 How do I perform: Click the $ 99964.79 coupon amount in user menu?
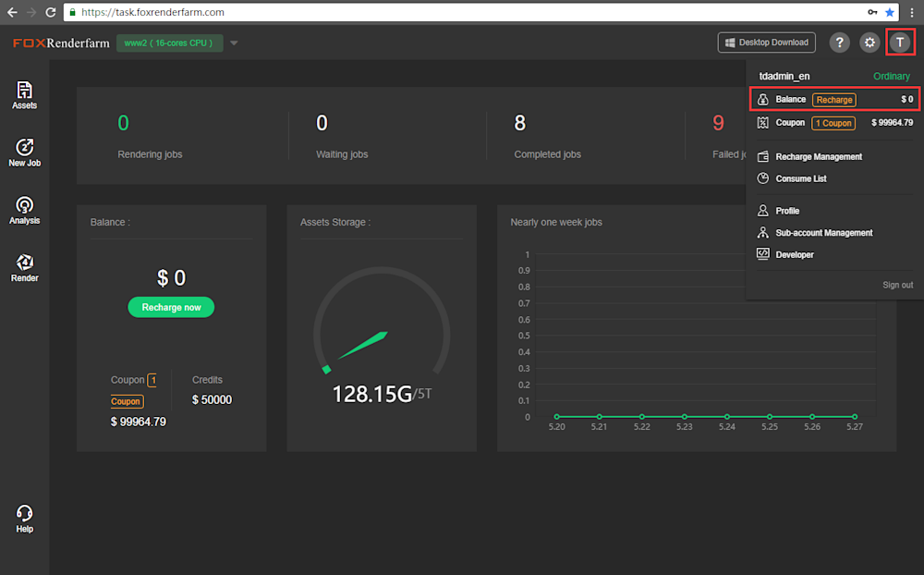point(893,123)
